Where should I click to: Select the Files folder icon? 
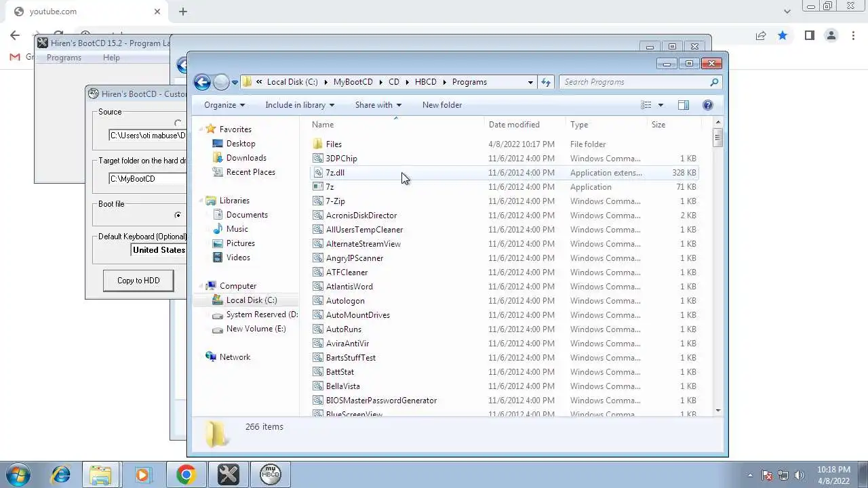[x=318, y=144]
